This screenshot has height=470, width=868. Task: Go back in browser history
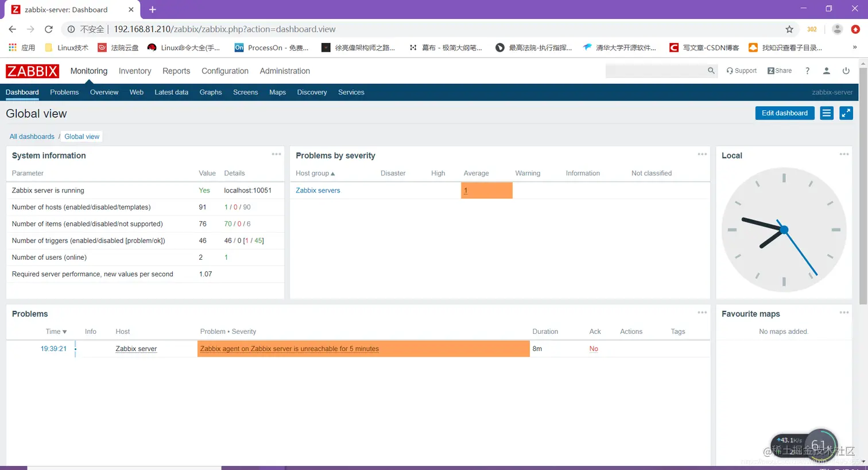click(13, 29)
